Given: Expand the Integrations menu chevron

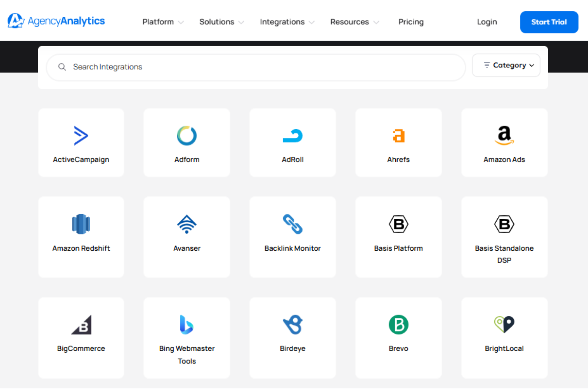Looking at the screenshot, I should [311, 22].
